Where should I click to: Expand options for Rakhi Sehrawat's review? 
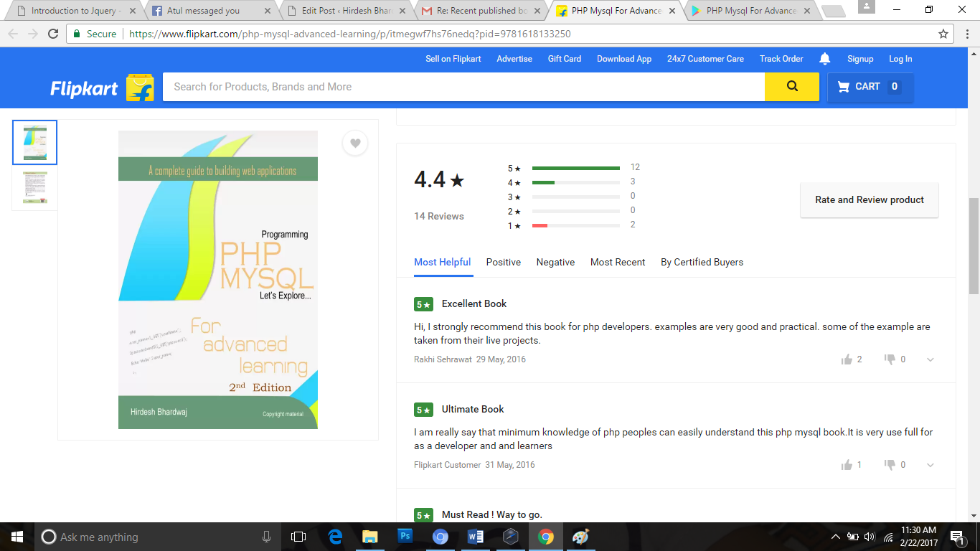(x=930, y=359)
